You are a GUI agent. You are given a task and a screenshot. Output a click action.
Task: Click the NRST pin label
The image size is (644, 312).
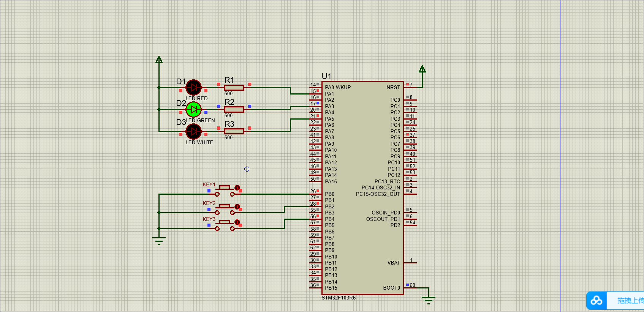click(x=393, y=87)
